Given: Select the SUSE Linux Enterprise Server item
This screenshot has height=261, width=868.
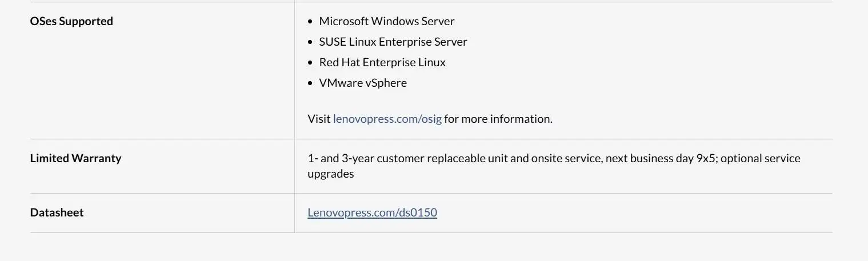Looking at the screenshot, I should coord(393,42).
